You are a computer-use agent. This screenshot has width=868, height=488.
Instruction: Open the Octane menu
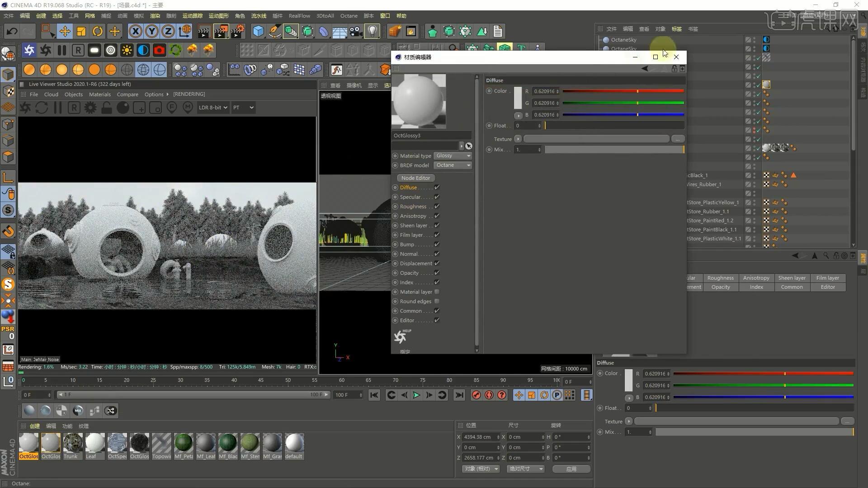pos(349,16)
